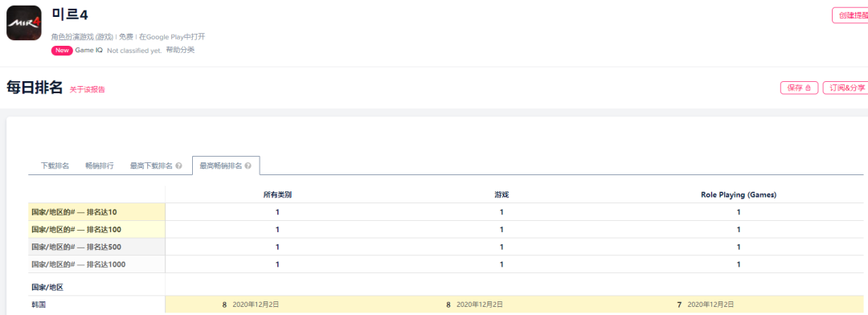Click the 国家/地区 section heading
868x315 pixels.
point(47,288)
